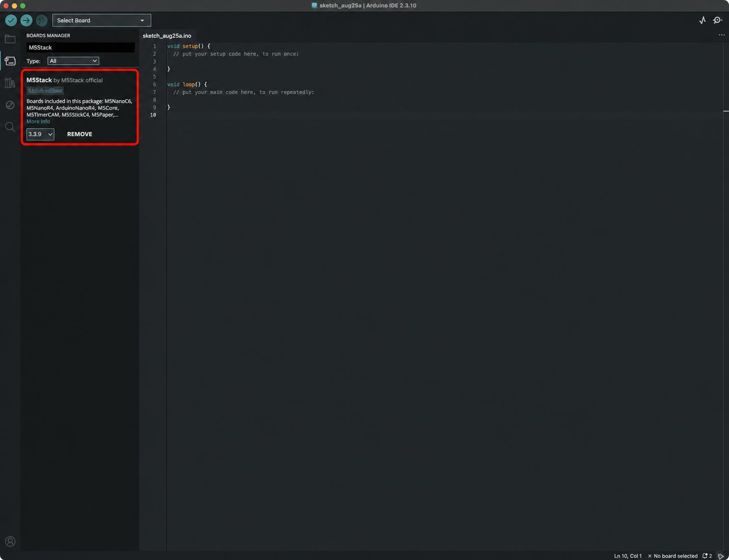729x560 pixels.
Task: Expand the Type filter dropdown
Action: point(73,61)
